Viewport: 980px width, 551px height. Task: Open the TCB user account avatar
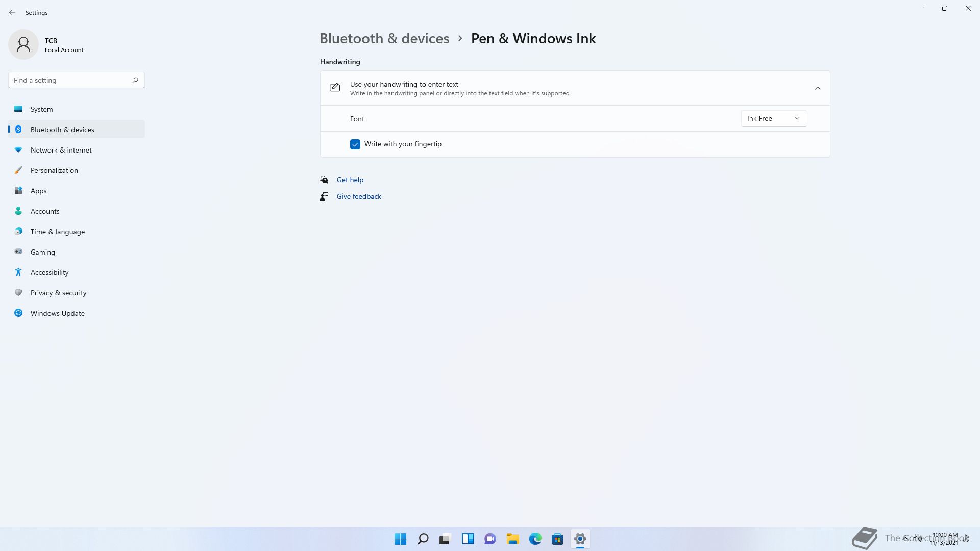(x=23, y=44)
